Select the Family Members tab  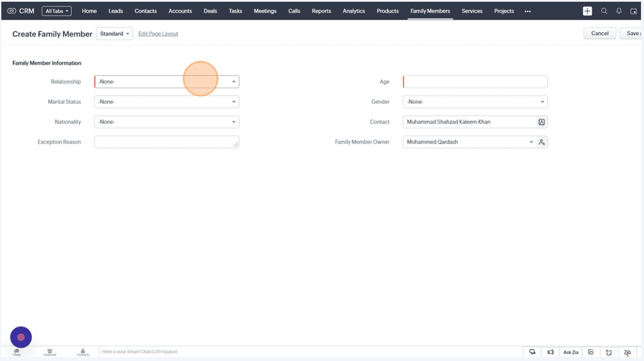click(430, 11)
